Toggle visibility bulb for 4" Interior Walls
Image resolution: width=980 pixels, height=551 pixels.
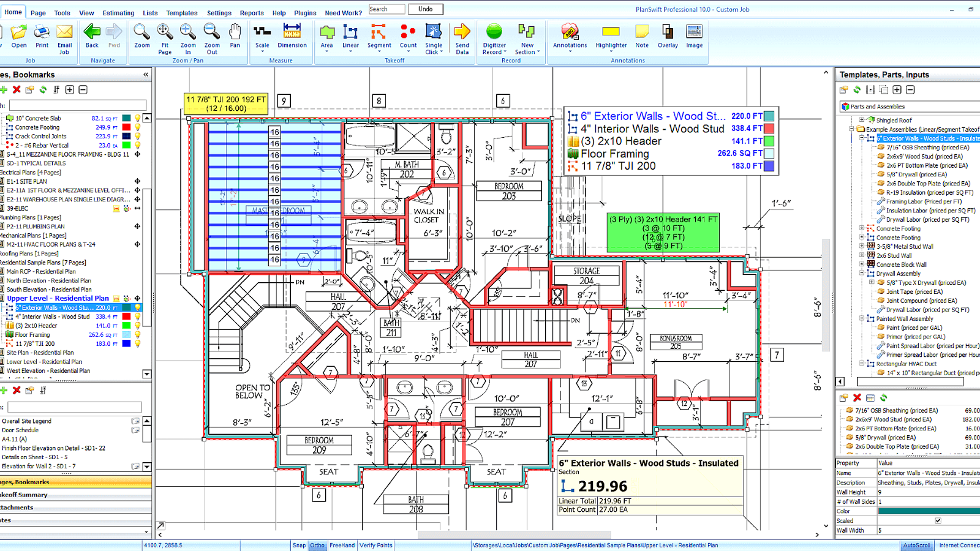138,317
